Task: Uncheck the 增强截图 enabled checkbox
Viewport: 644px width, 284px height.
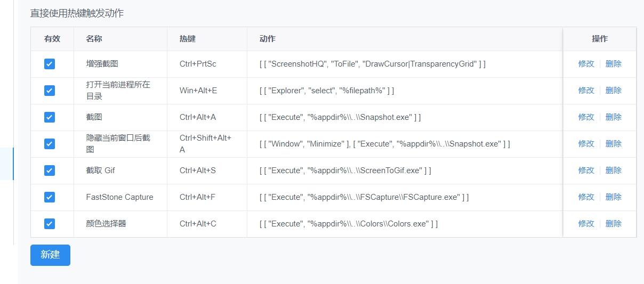Action: [50, 64]
